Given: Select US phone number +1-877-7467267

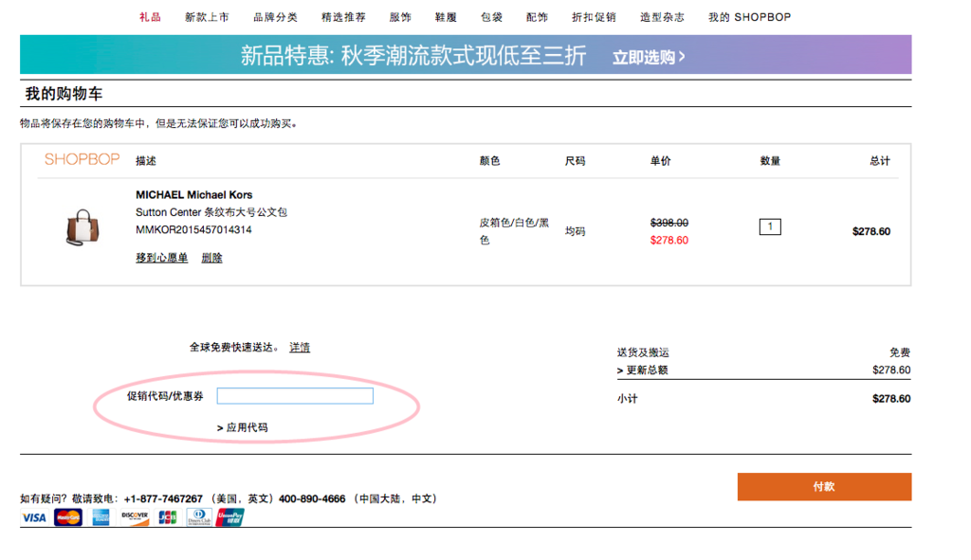Looking at the screenshot, I should click(x=163, y=498).
